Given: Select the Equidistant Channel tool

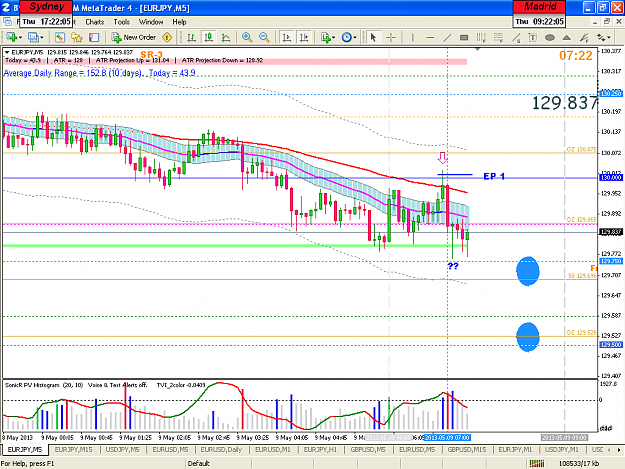Looking at the screenshot, I should coord(481,37).
